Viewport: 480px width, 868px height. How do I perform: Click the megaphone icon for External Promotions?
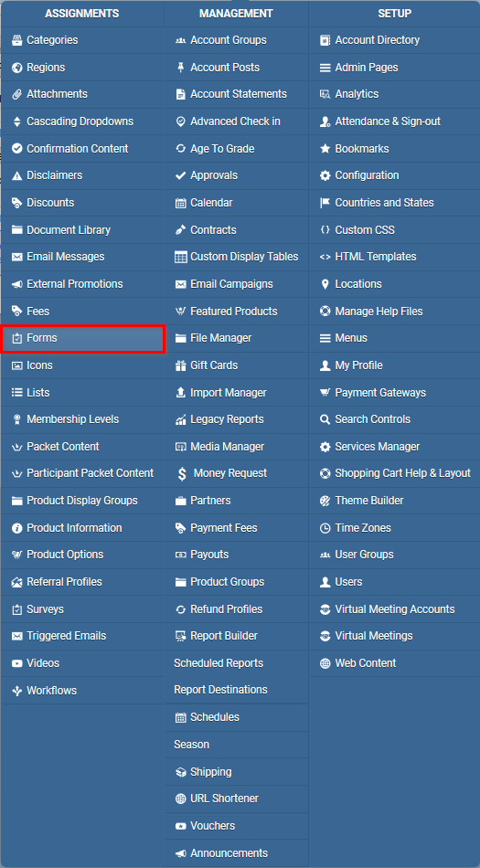(16, 284)
